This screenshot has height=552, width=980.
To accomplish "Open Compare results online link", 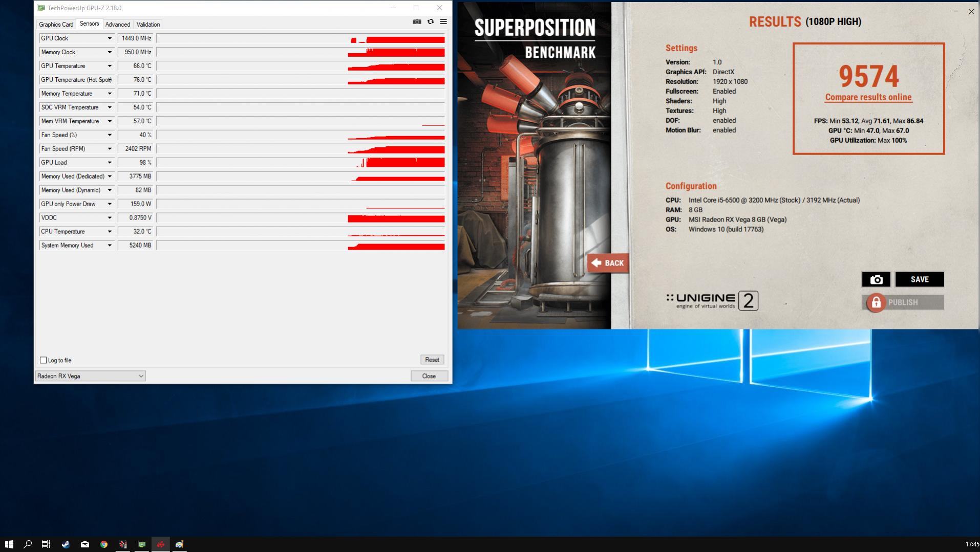I will (868, 97).
